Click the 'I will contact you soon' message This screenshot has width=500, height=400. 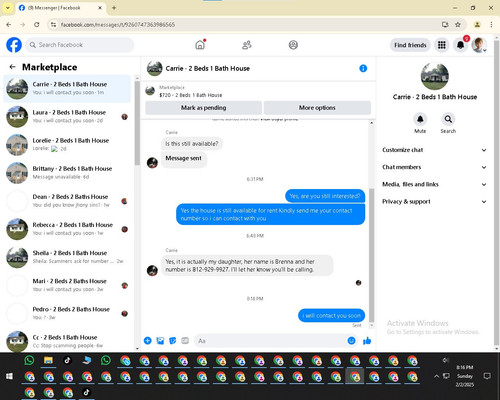(331, 315)
